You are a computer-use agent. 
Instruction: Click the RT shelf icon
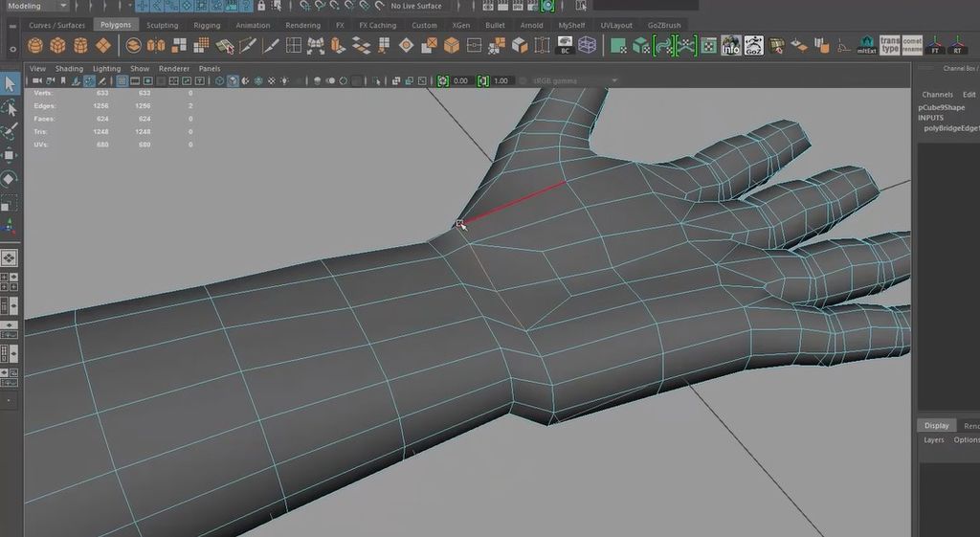[x=957, y=46]
